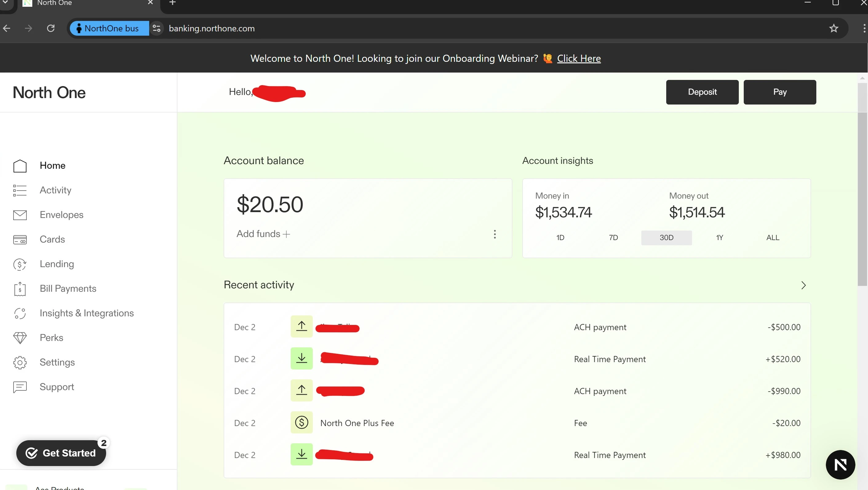Click the download arrow icon for +$980.00 payment

(x=301, y=454)
